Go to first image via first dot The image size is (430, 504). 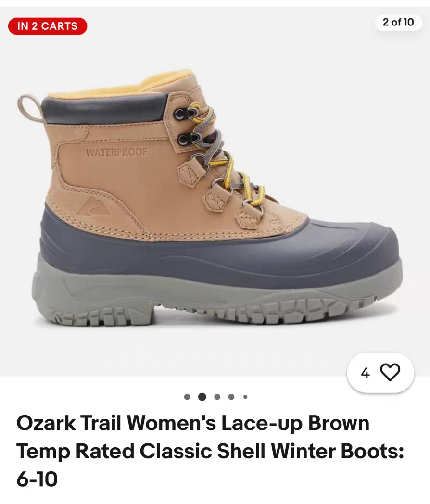pyautogui.click(x=187, y=397)
